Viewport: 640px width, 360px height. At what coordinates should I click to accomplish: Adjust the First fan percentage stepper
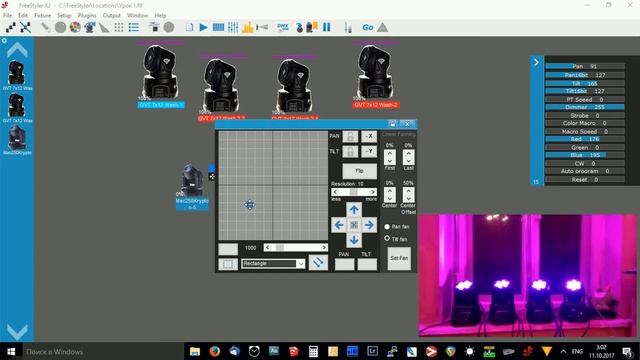coord(390,157)
